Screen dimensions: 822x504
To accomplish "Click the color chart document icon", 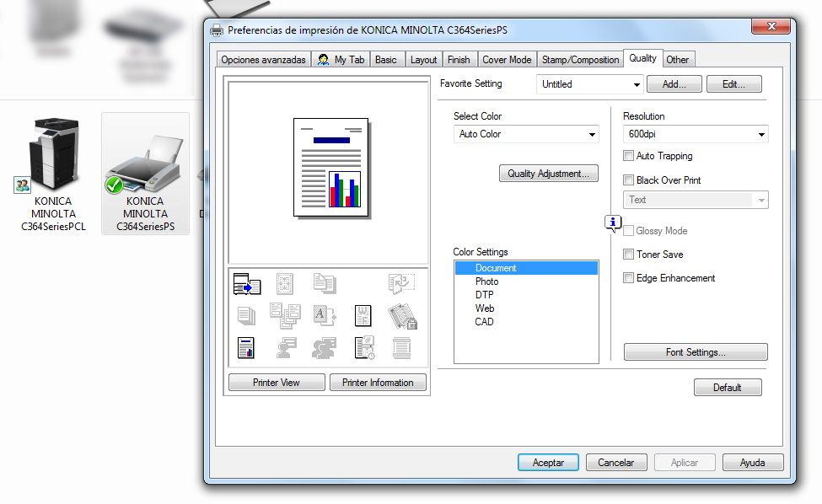I will click(x=246, y=348).
